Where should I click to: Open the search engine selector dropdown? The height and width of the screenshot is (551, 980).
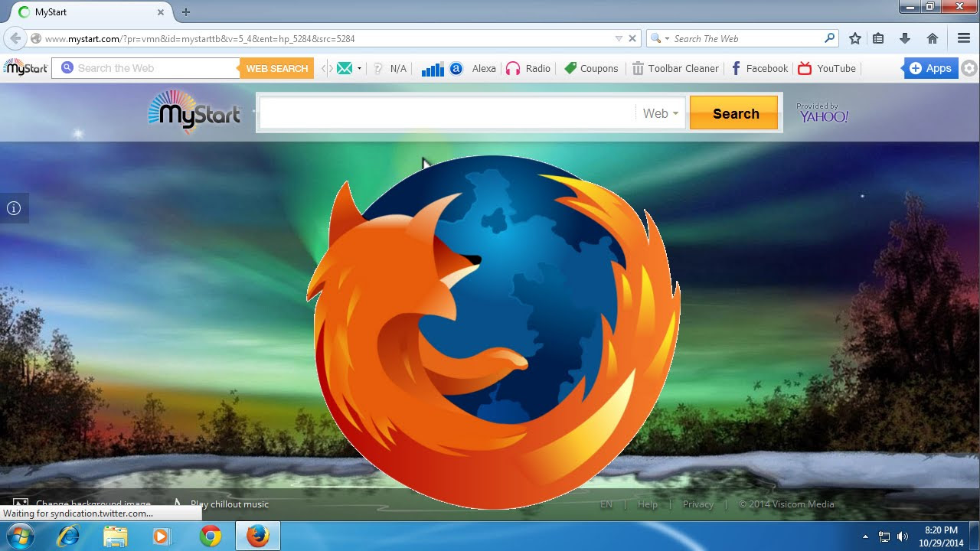(x=658, y=38)
